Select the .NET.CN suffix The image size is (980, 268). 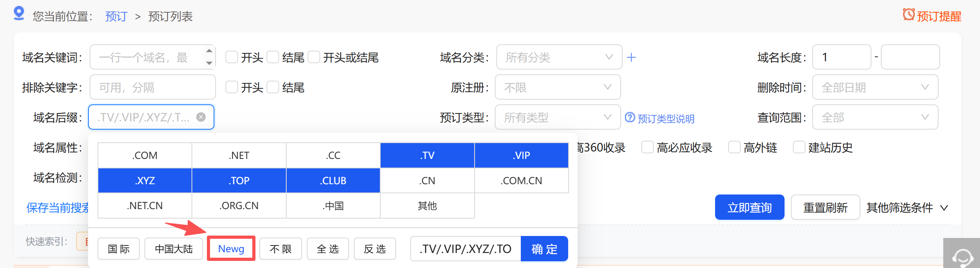[145, 206]
